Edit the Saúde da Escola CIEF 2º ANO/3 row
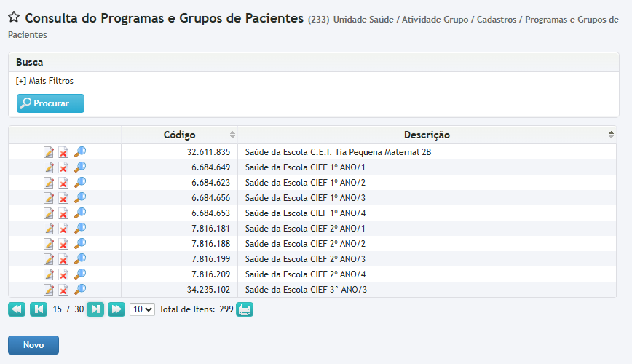 pos(49,259)
